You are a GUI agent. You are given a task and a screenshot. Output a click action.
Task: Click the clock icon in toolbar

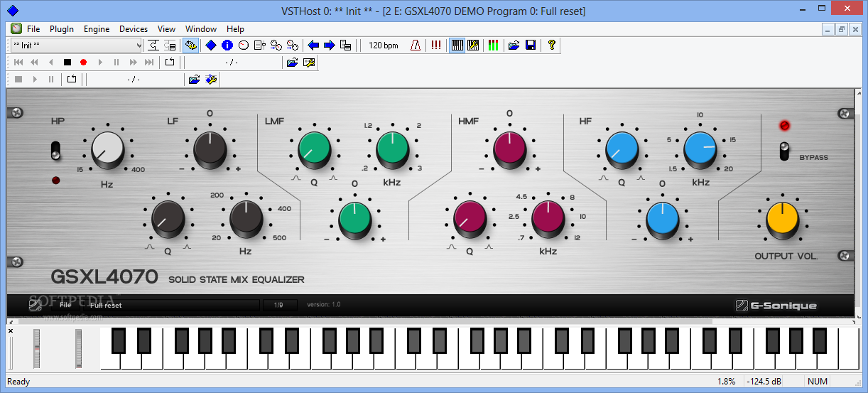click(x=243, y=45)
